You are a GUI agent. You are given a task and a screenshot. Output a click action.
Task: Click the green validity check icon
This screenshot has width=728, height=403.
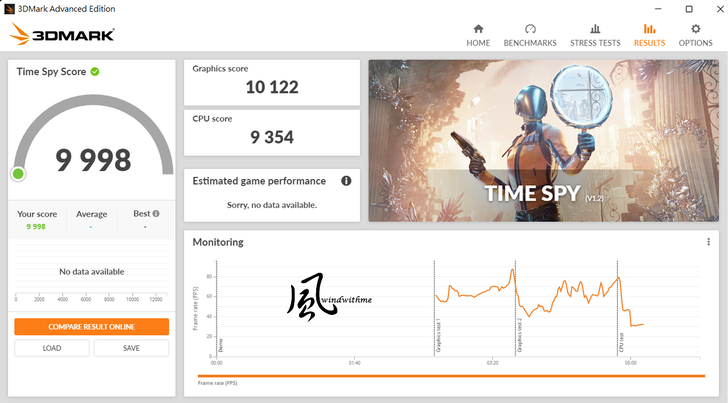[95, 72]
